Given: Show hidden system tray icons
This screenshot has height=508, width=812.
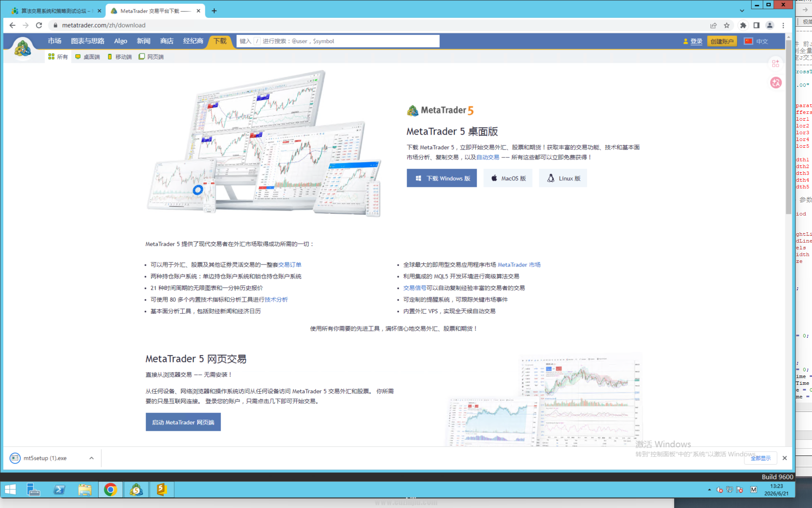Looking at the screenshot, I should (709, 490).
